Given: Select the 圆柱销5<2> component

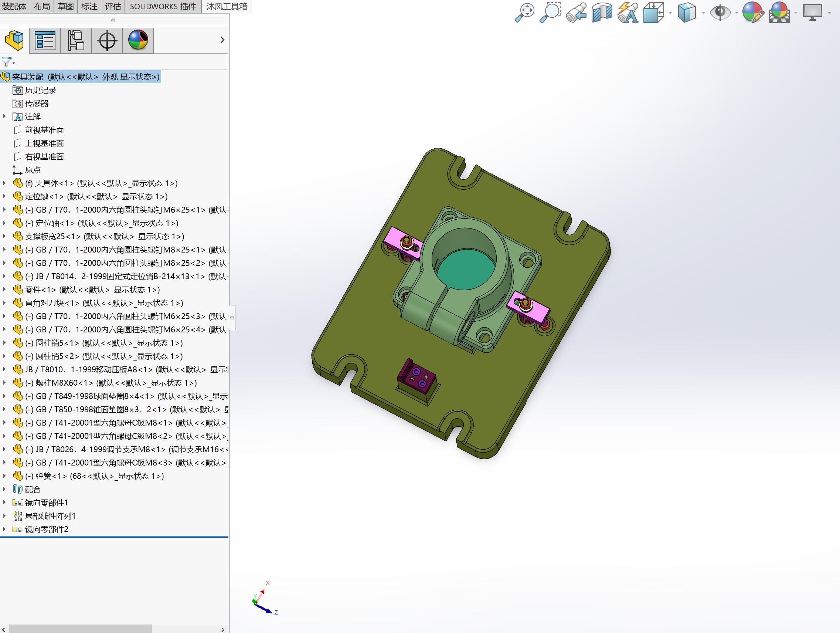Looking at the screenshot, I should (98, 356).
